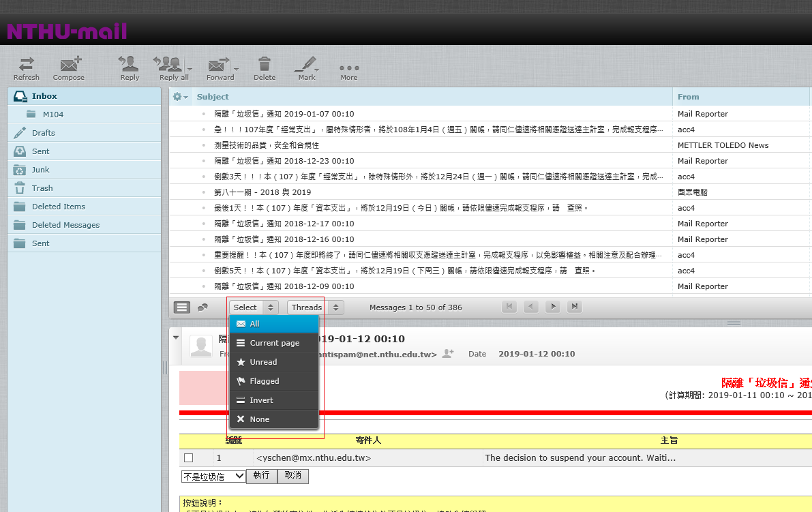This screenshot has height=512, width=812.
Task: Open the More actions icon
Action: click(348, 69)
